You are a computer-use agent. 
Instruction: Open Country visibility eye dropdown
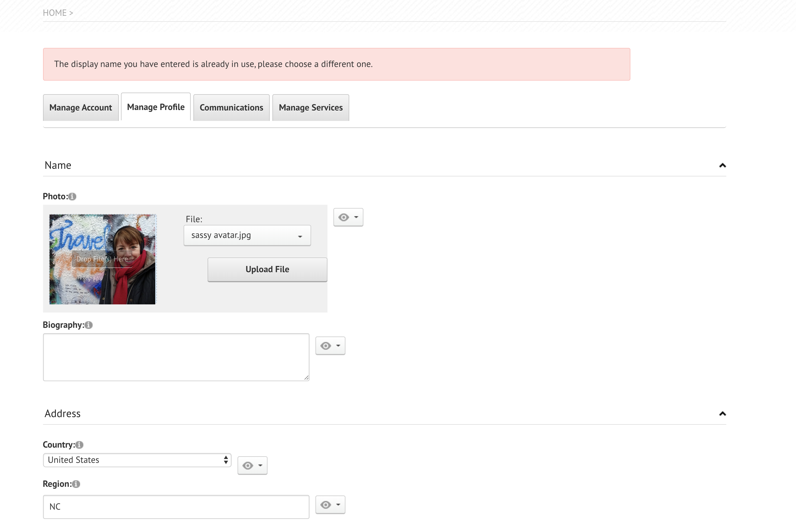[x=252, y=466]
